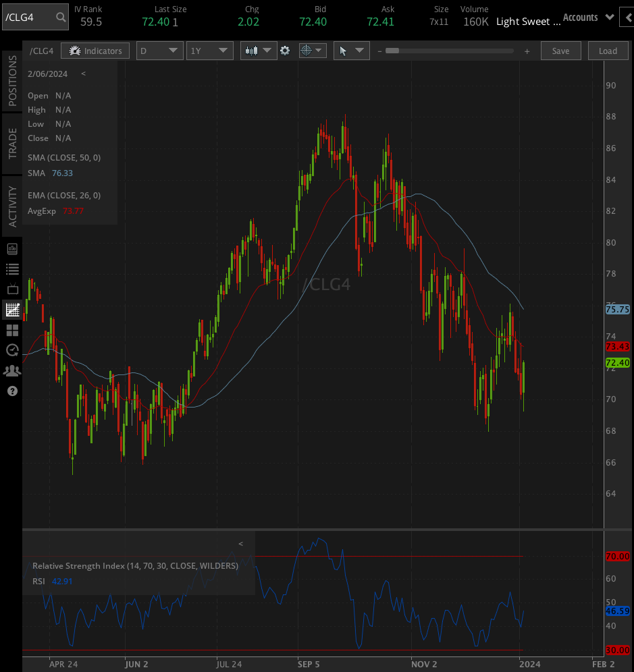The height and width of the screenshot is (672, 634).
Task: Select the Charts grid icon in sidebar
Action: (11, 310)
